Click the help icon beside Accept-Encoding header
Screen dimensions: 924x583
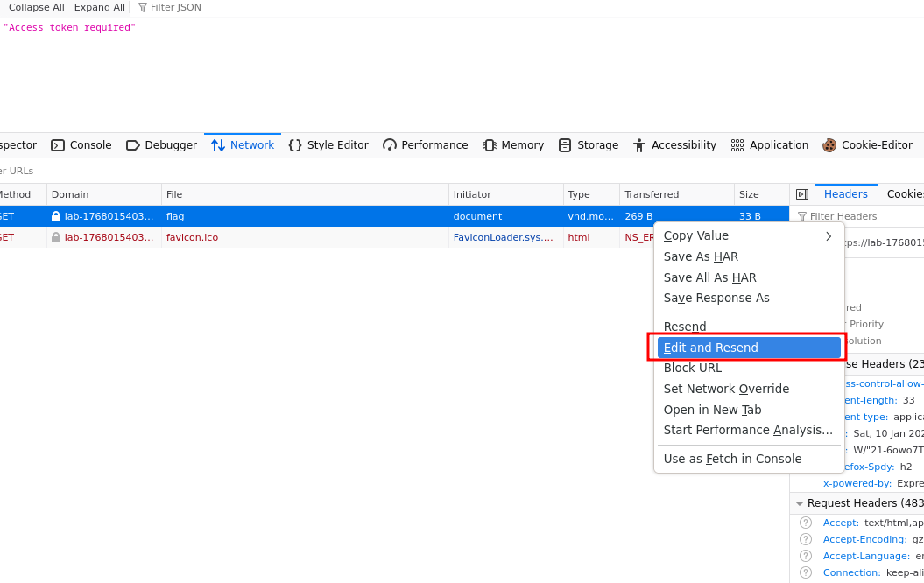tap(806, 539)
